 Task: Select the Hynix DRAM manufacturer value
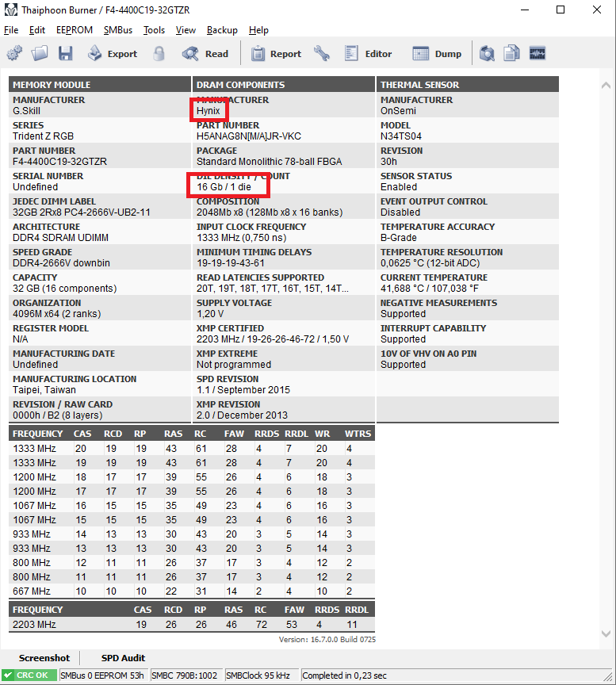[209, 111]
